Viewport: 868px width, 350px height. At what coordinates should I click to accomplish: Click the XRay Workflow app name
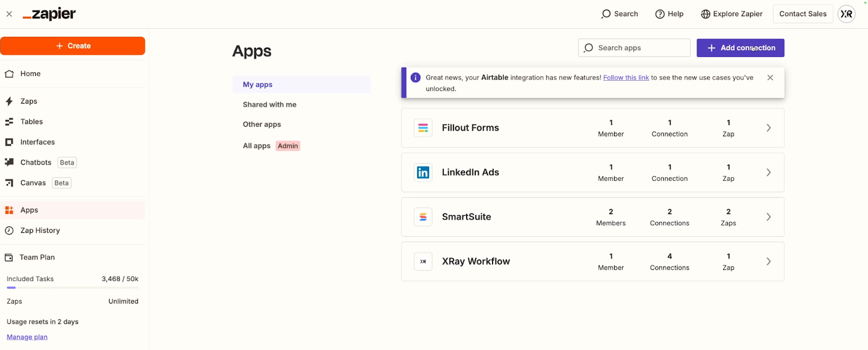click(x=476, y=262)
